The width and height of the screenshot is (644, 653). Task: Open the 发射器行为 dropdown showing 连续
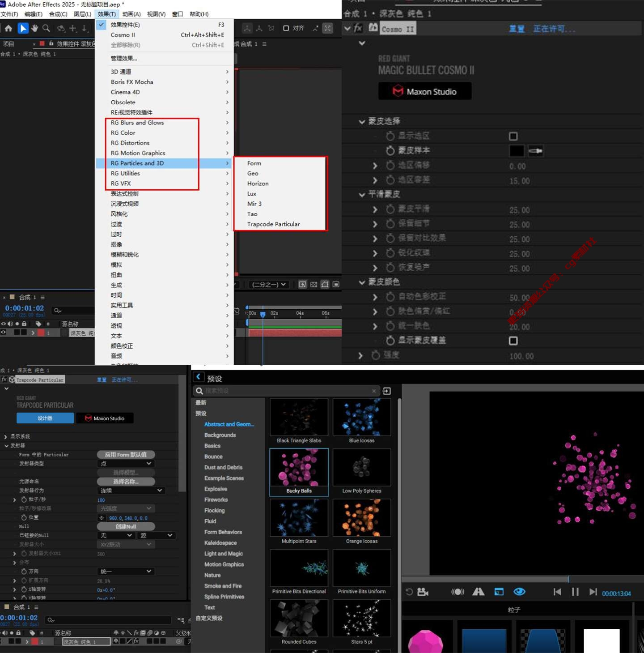[131, 491]
